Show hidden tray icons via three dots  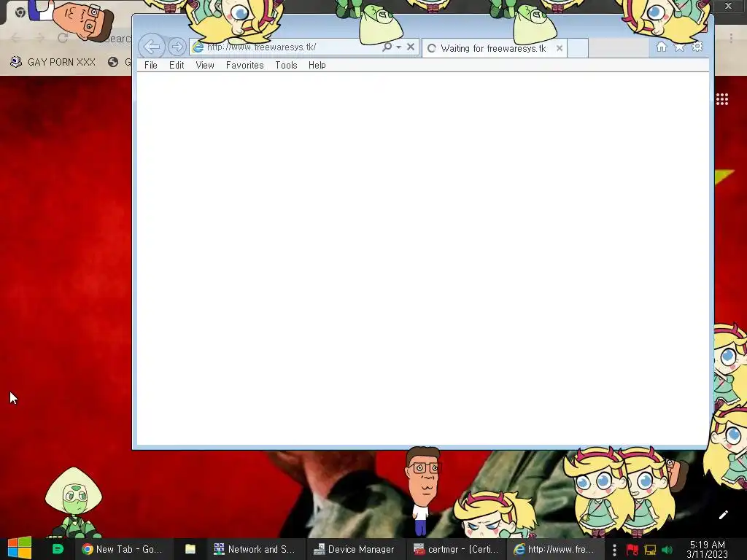tap(614, 550)
